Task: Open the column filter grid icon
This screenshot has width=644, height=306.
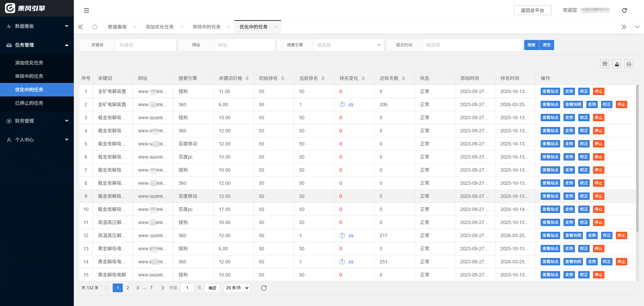Action: click(x=605, y=64)
